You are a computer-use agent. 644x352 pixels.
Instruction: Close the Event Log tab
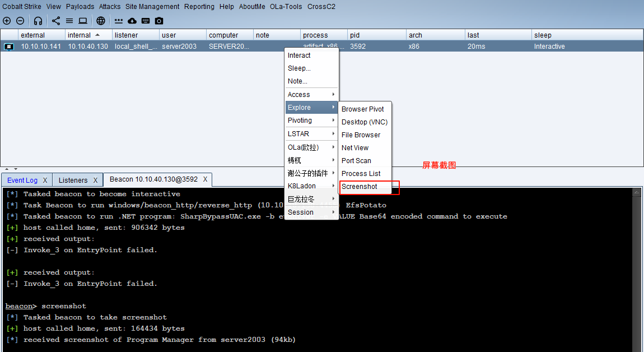click(x=45, y=180)
